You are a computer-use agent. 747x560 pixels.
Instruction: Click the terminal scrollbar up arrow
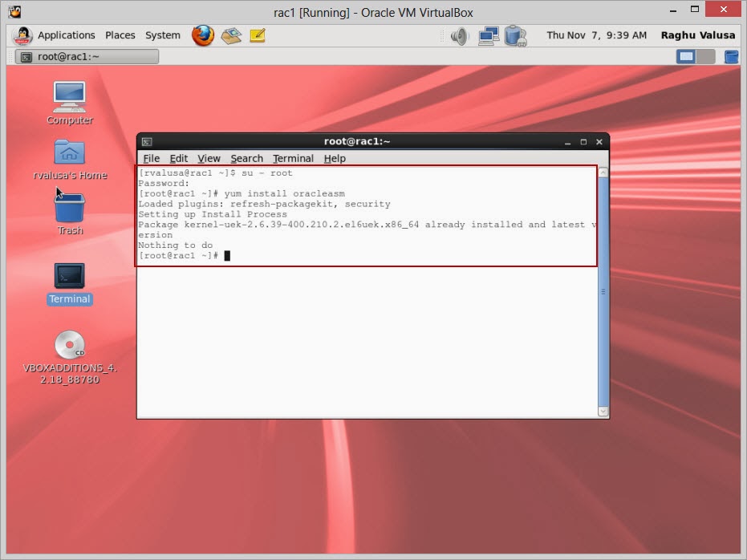603,172
